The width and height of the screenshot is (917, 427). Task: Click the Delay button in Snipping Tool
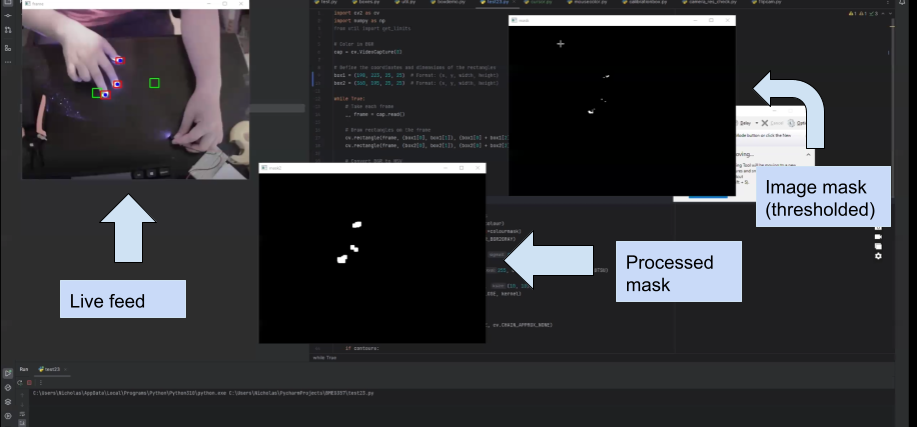[744, 123]
